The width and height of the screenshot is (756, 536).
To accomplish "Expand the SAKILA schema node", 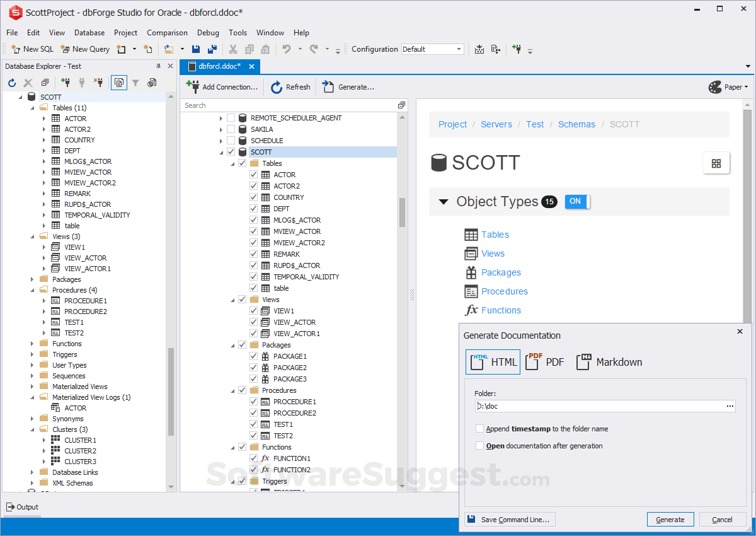I will point(221,129).
